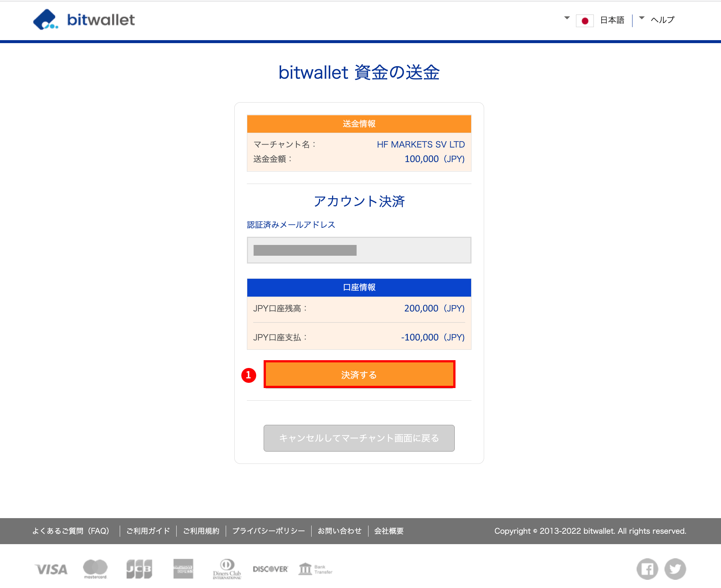This screenshot has width=721, height=588.
Task: Click the Mastercard payment icon
Action: [x=95, y=569]
